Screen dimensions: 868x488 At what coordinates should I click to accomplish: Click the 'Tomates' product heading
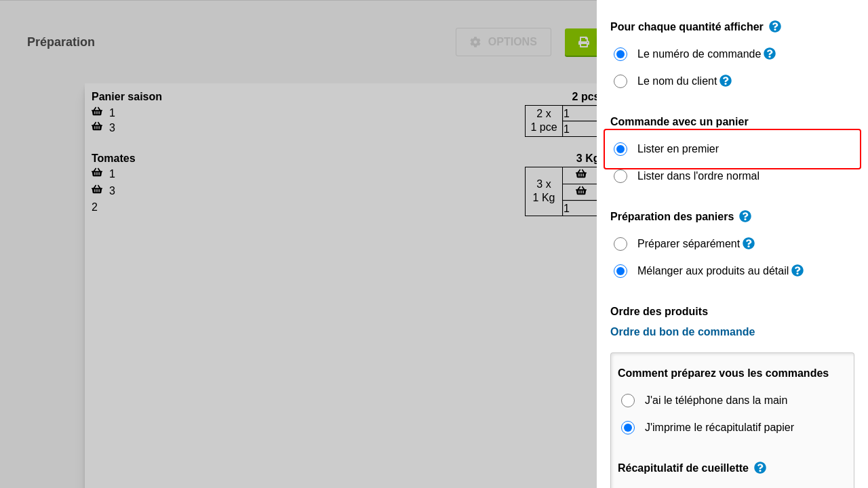(113, 159)
